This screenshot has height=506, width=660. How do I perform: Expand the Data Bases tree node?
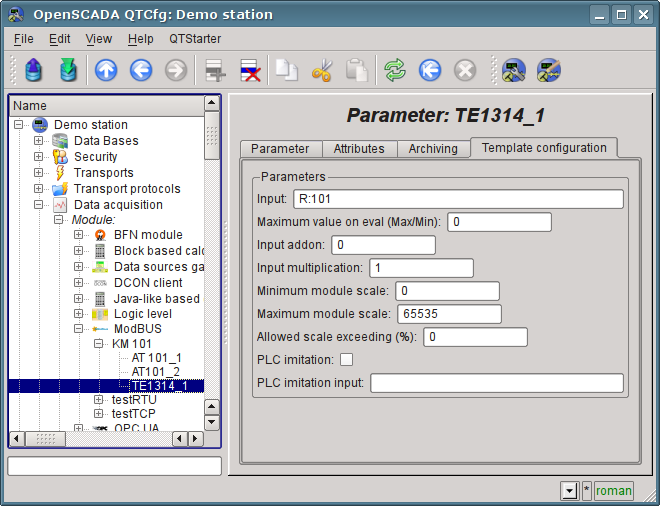(39, 141)
